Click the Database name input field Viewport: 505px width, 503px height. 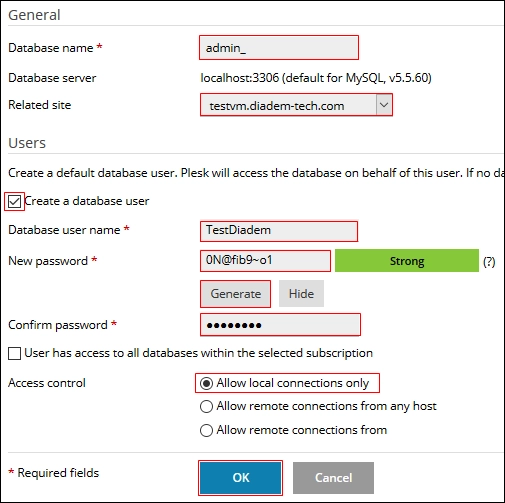coord(279,48)
